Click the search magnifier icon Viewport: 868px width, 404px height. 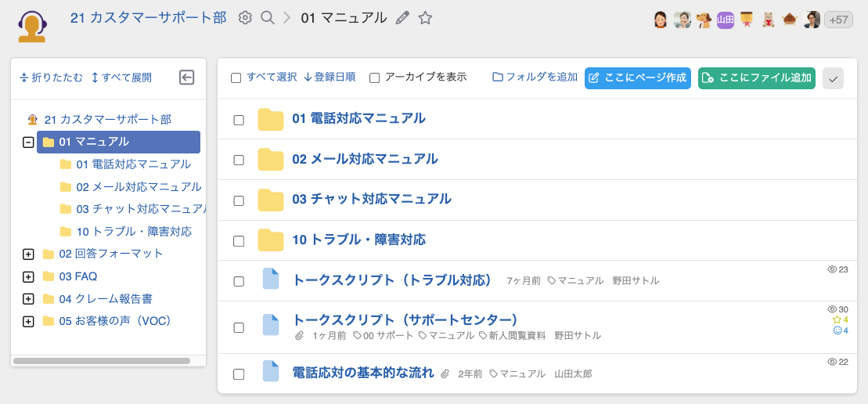pyautogui.click(x=268, y=18)
